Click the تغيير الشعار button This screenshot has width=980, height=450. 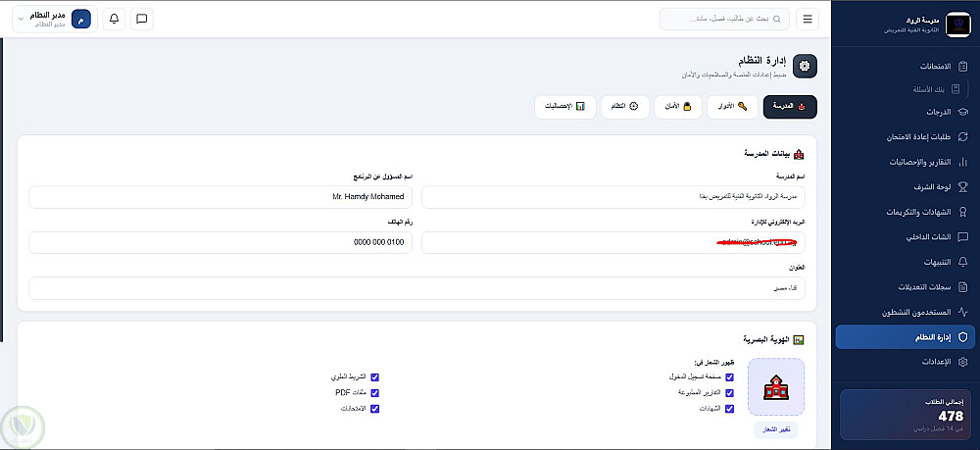click(776, 430)
